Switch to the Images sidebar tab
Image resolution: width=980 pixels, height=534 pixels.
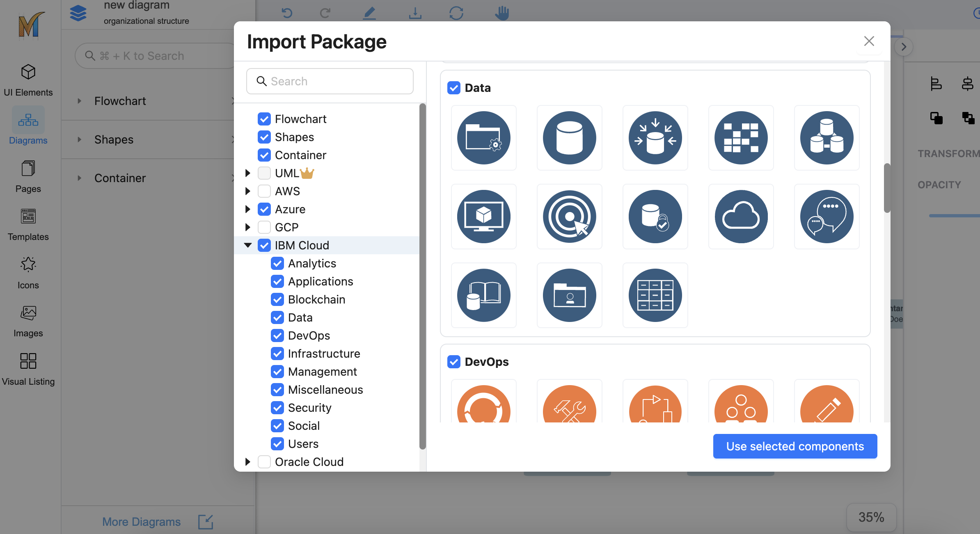coord(28,320)
